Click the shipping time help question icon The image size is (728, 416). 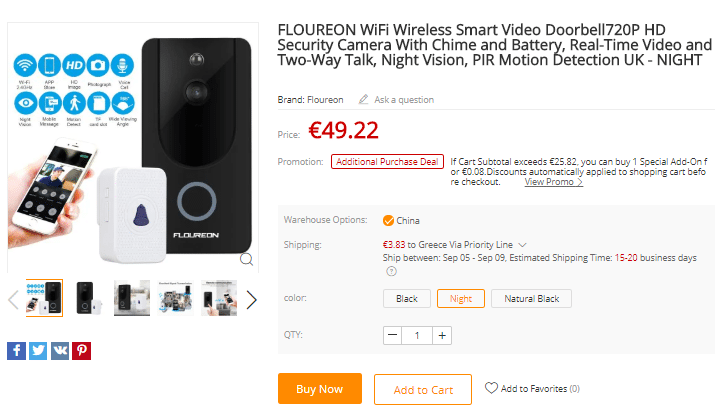[391, 271]
